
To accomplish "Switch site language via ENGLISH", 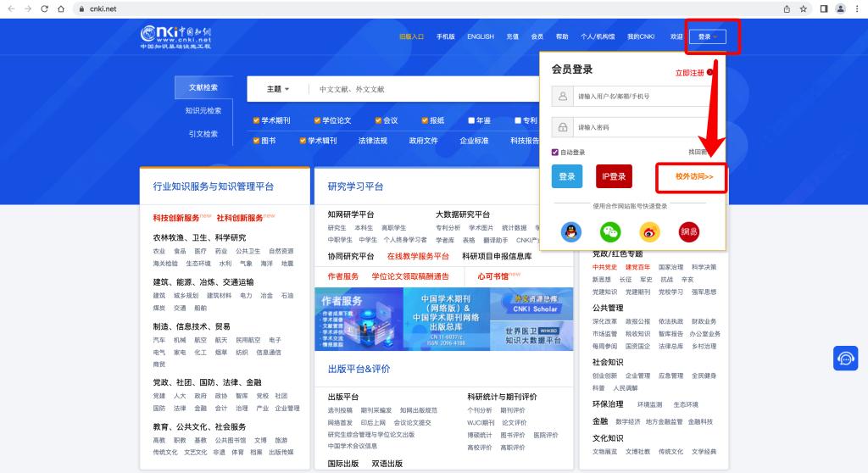I will (x=481, y=36).
